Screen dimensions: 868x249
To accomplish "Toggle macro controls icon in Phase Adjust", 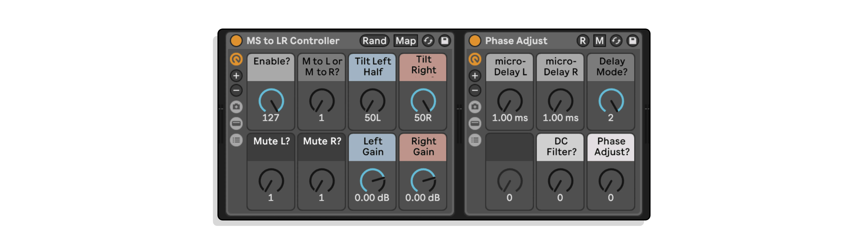I will [x=475, y=59].
